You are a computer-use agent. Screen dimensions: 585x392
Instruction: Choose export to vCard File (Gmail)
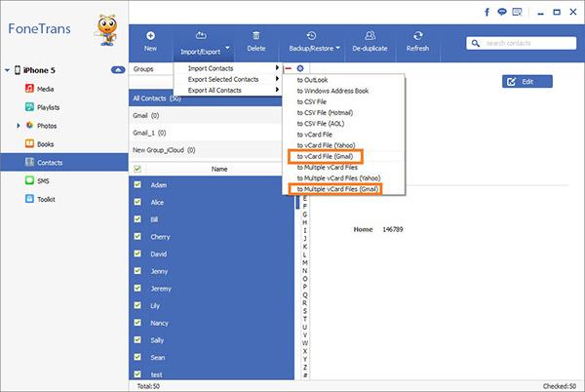pyautogui.click(x=325, y=156)
